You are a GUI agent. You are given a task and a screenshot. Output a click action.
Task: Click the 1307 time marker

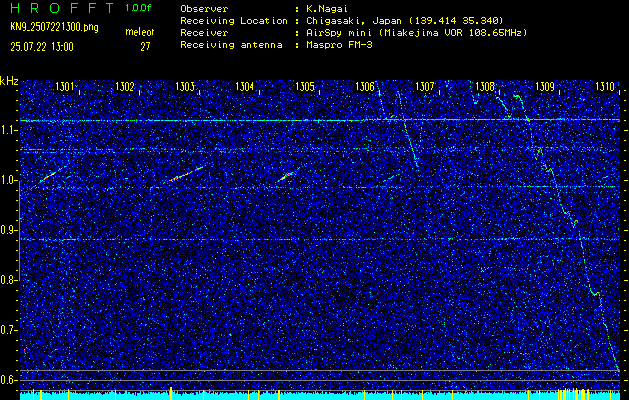pos(425,87)
